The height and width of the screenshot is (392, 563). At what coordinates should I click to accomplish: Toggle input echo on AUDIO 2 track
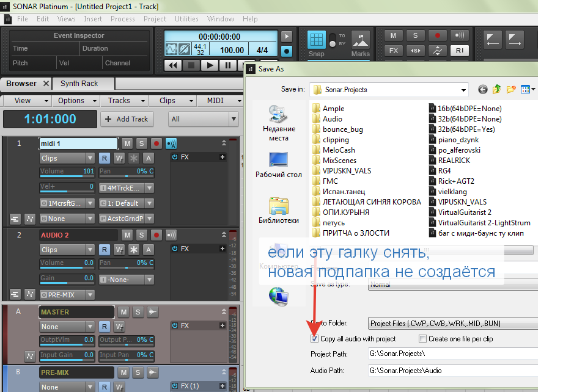[171, 235]
